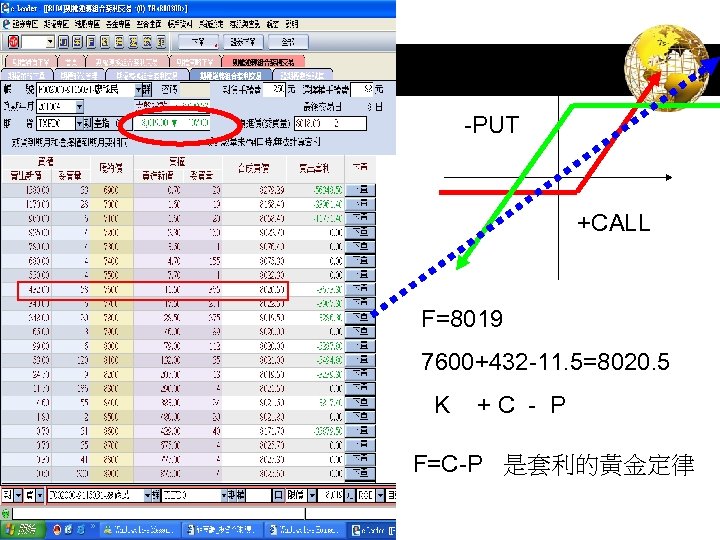Expand the ROD order condition dropdown
The image size is (720, 540).
coord(380,496)
